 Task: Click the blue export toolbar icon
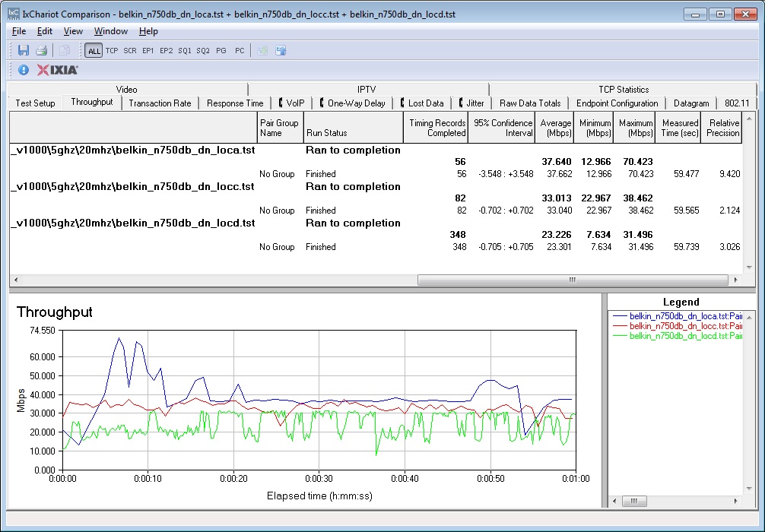(x=281, y=50)
